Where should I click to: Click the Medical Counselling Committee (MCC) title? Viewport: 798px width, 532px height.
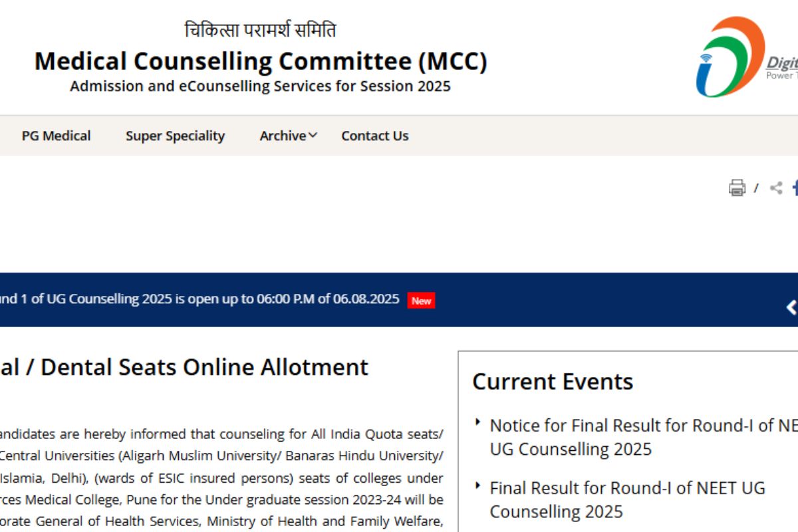(x=260, y=61)
